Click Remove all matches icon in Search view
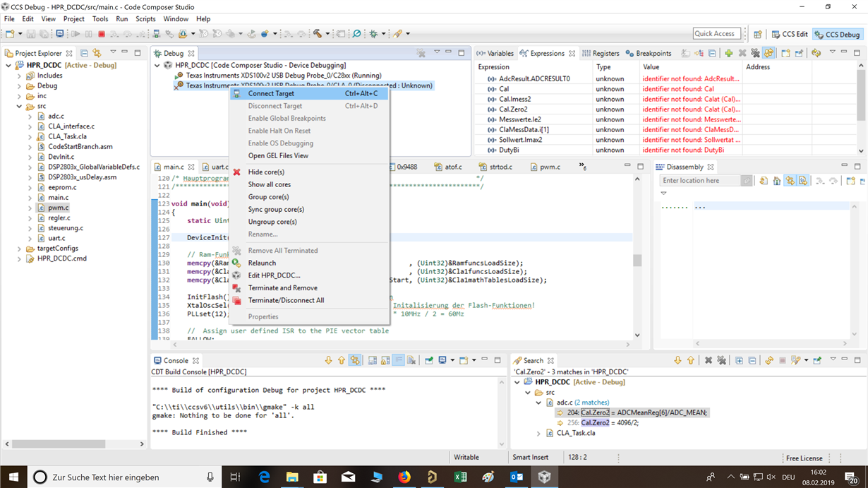Screen dimensions: 868x488 [721, 360]
